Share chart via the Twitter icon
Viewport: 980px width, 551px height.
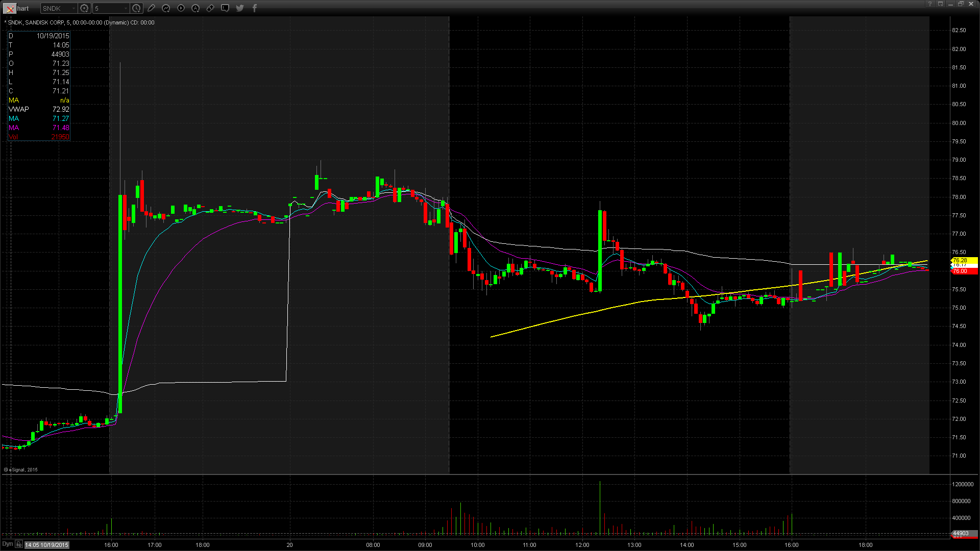pyautogui.click(x=240, y=8)
